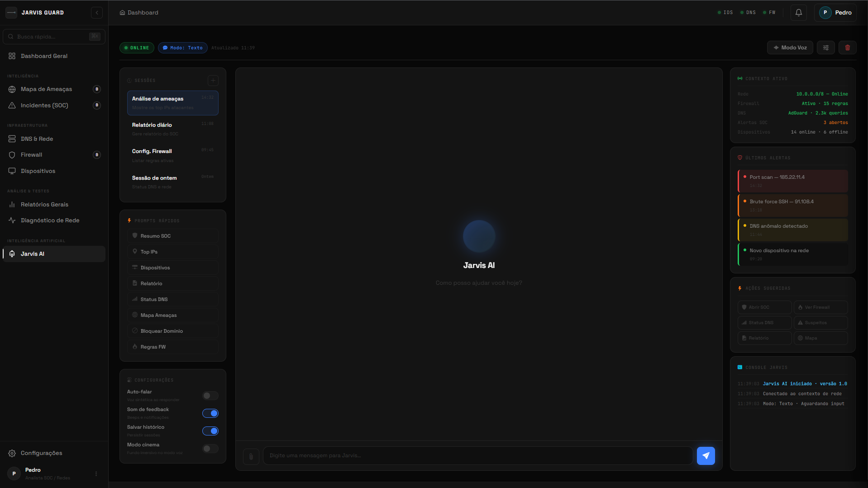Add new session with plus icon
Viewport: 868px width, 488px height.
[213, 81]
